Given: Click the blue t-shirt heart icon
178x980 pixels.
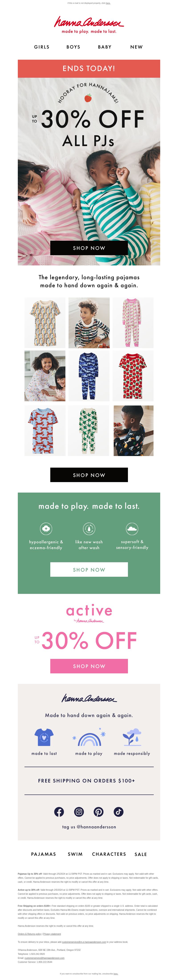Looking at the screenshot, I should (44, 737).
